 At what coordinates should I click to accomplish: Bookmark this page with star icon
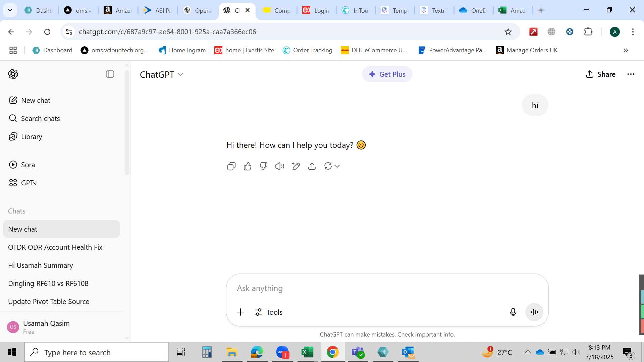click(508, 32)
